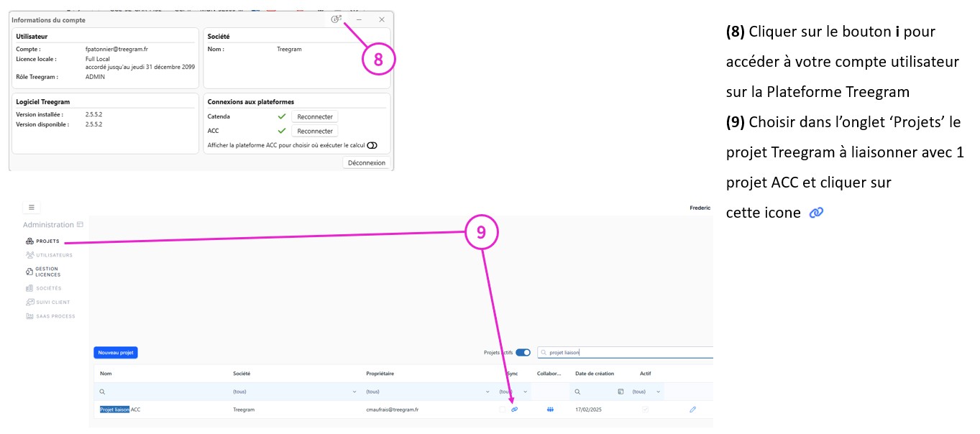Click the Nouveau projet button
Image resolution: width=980 pixels, height=434 pixels.
tap(115, 353)
